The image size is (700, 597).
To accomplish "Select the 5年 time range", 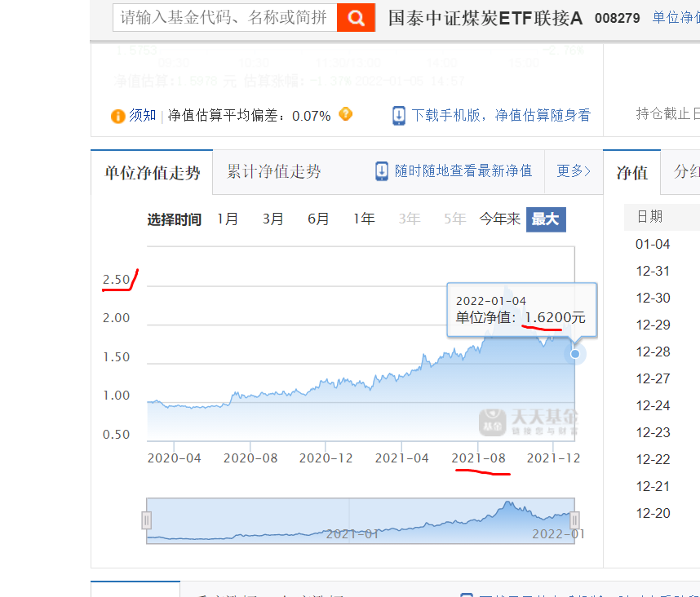I will point(455,219).
